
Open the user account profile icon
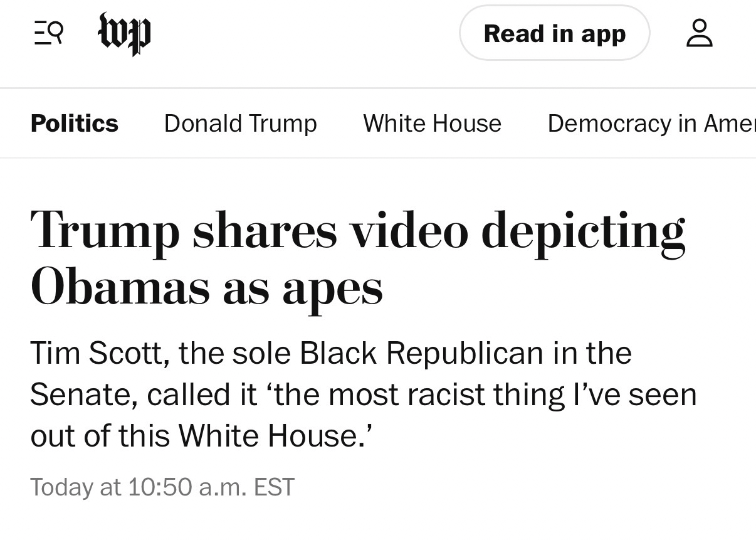coord(699,33)
